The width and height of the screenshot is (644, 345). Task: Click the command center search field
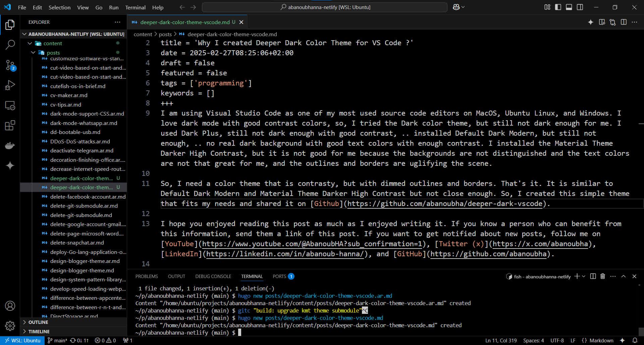click(325, 7)
